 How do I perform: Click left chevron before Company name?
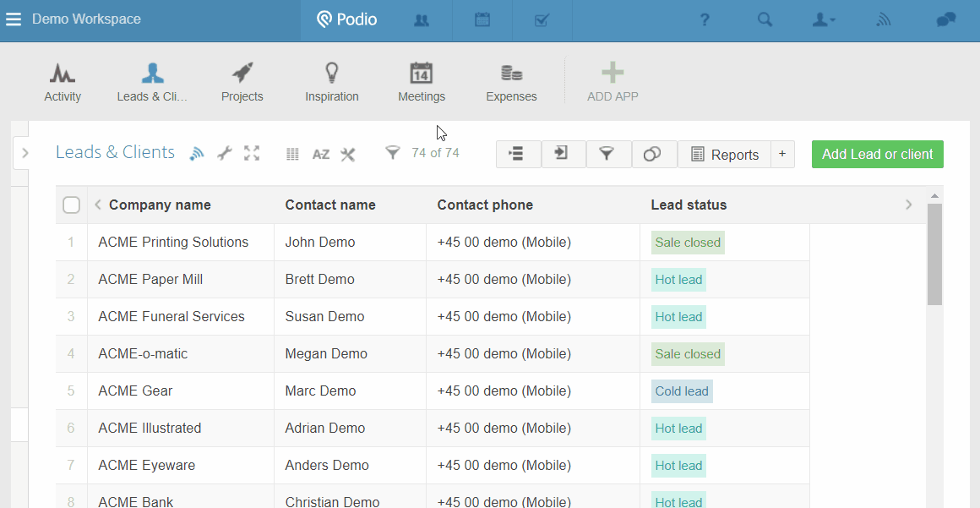click(97, 205)
